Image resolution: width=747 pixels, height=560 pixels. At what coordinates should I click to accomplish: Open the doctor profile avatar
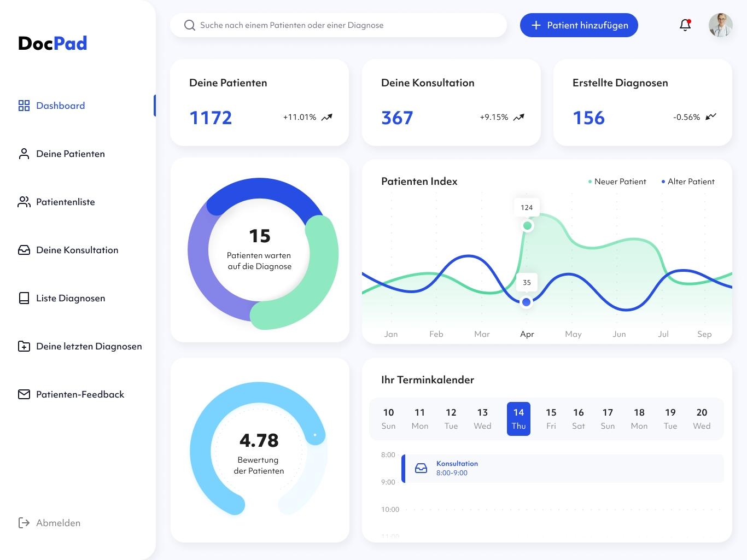tap(720, 25)
